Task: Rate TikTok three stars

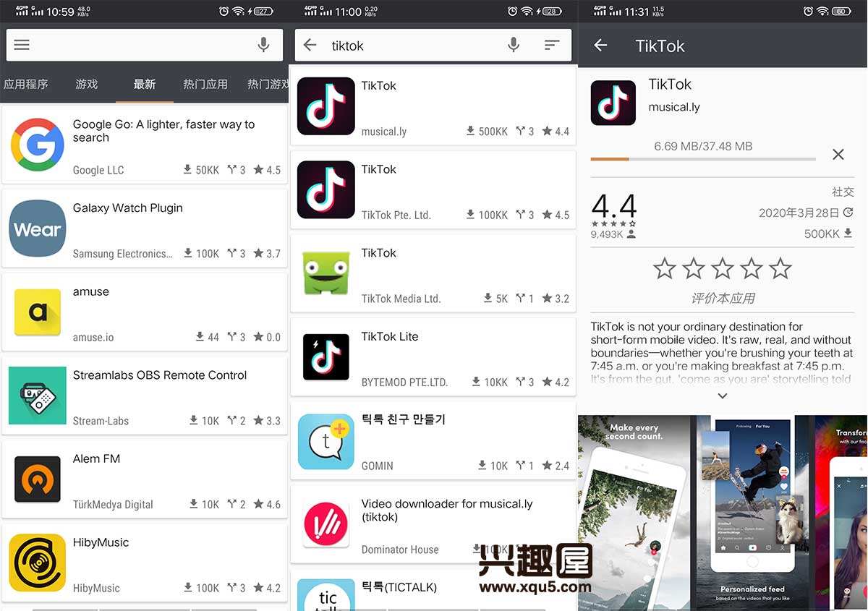Action: (x=723, y=268)
